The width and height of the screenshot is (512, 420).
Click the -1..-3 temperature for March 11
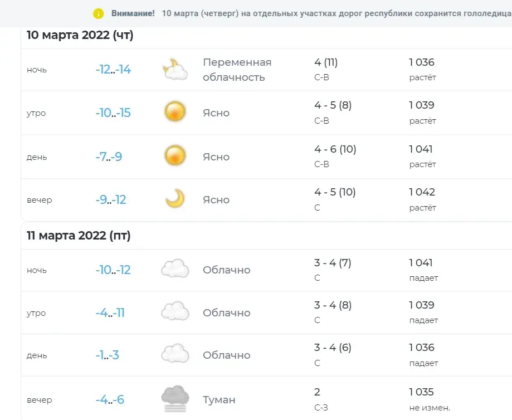[107, 355]
